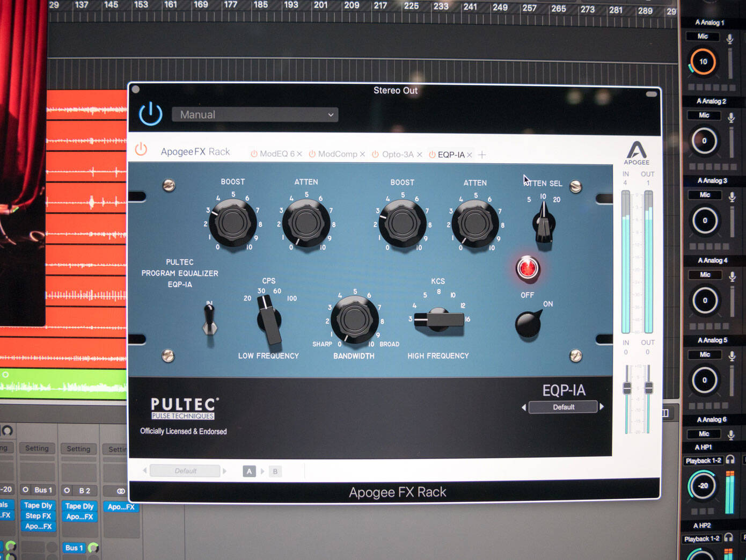Close the ModEQ 6 tab
Viewport: 746px width, 560px height.
point(299,154)
